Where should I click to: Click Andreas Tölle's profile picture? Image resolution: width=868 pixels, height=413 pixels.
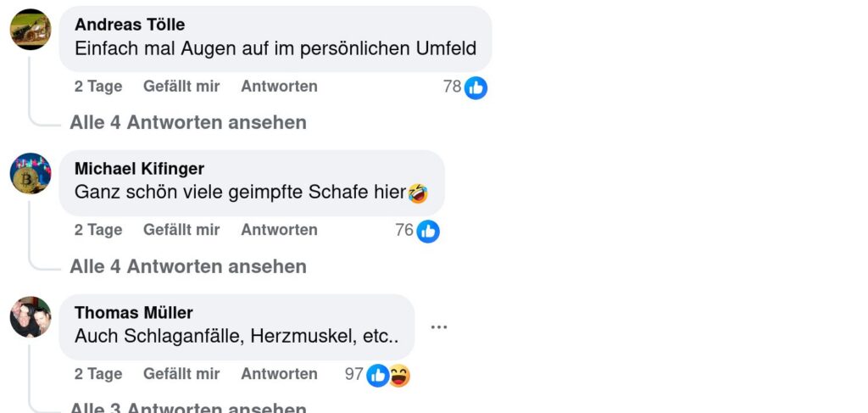point(31,30)
